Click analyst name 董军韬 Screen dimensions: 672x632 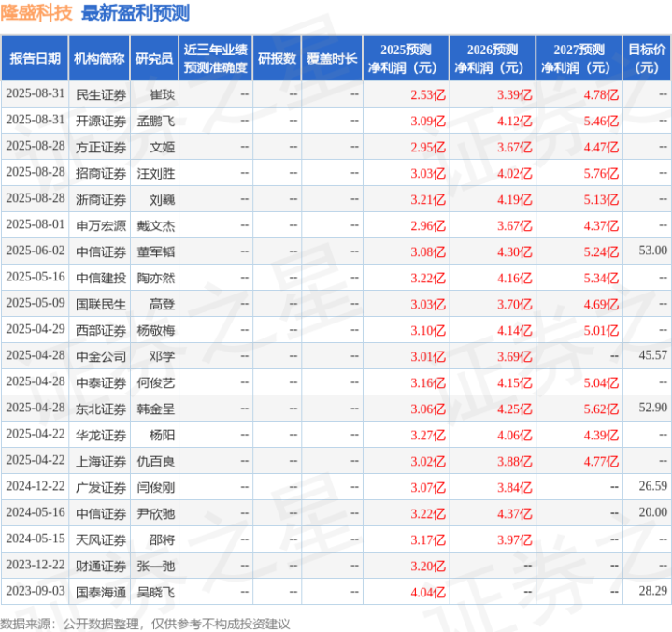point(155,251)
